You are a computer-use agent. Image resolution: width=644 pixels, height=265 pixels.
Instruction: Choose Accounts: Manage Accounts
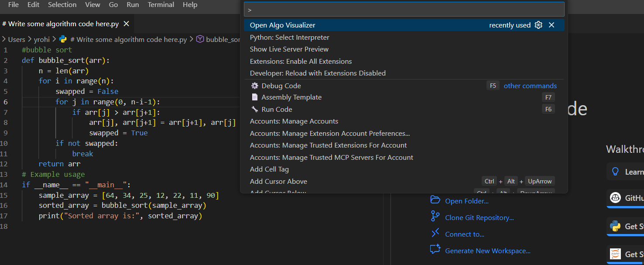(x=404, y=121)
